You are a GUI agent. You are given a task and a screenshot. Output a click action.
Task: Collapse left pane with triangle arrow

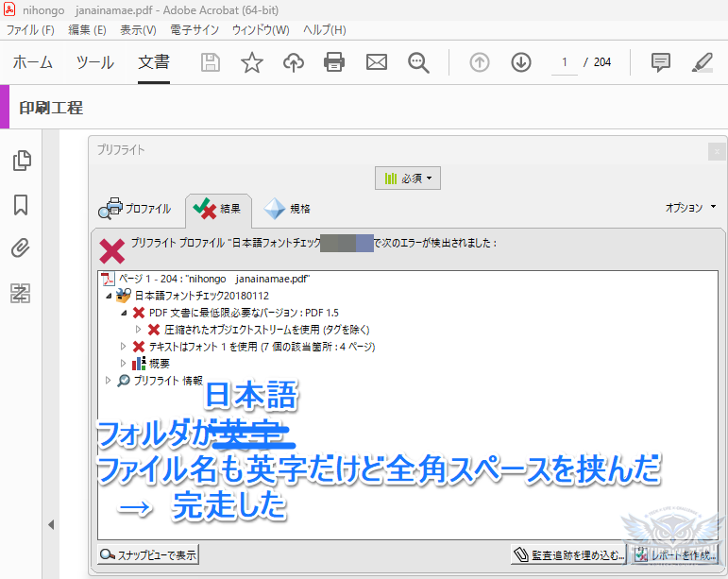[x=51, y=524]
